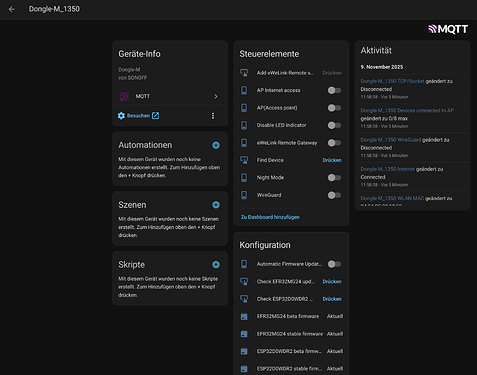This screenshot has width=477, height=375.
Task: Click the ESP32D0WDR2 beta firmware icon
Action: [244, 351]
